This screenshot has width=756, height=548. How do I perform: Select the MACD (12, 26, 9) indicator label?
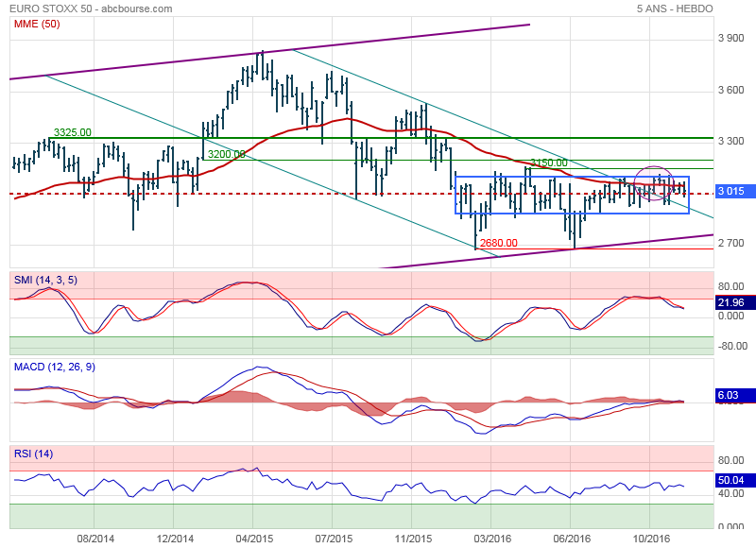coord(55,367)
